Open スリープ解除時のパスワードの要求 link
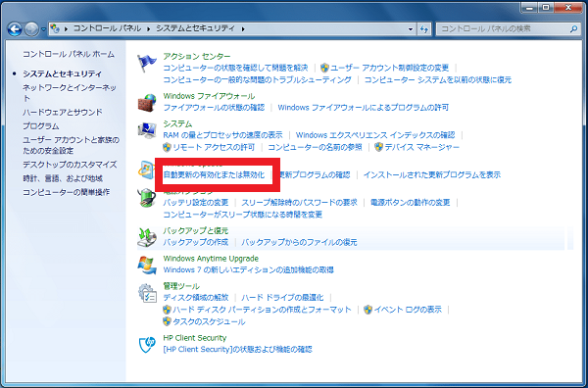This screenshot has height=388, width=588. 299,203
